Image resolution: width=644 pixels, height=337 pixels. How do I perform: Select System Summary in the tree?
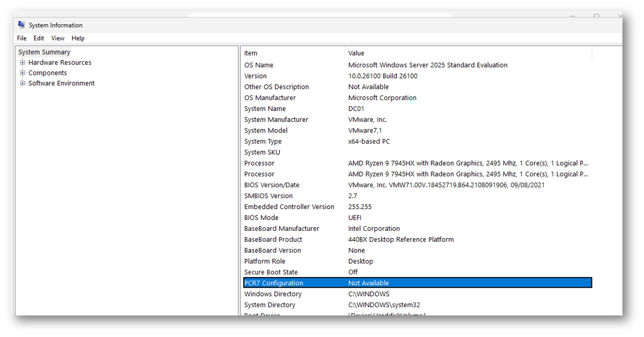coord(44,52)
